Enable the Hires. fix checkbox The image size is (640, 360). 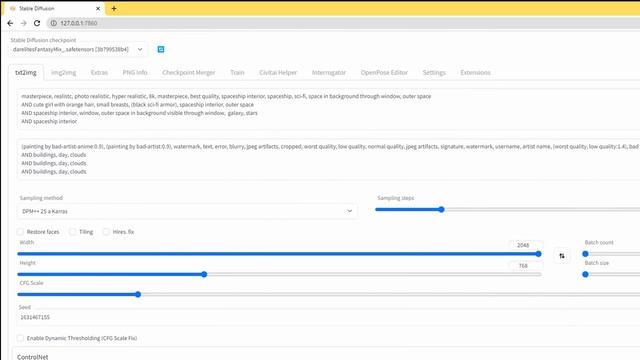pyautogui.click(x=106, y=232)
